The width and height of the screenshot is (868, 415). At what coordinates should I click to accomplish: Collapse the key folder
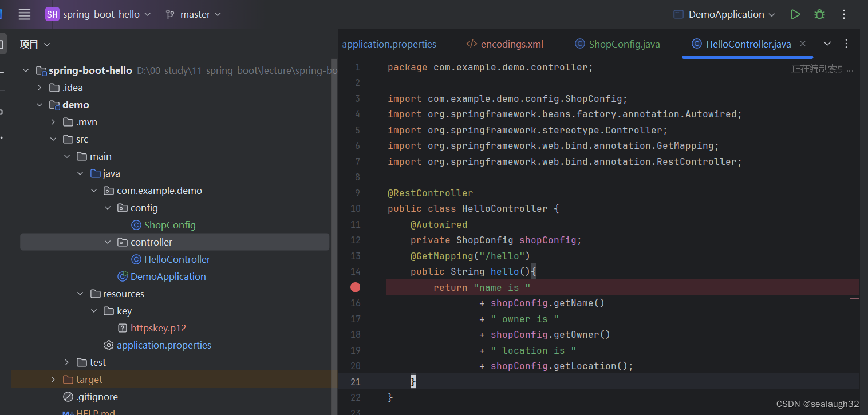coord(94,311)
